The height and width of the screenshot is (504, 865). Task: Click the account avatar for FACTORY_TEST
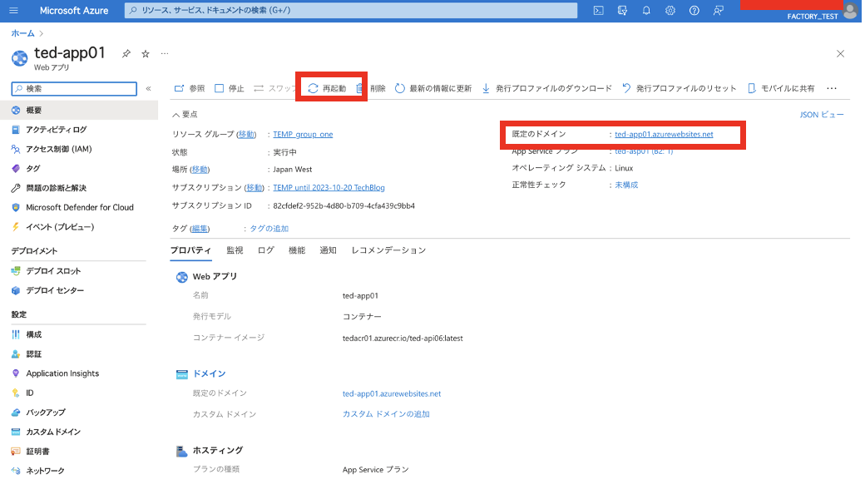click(850, 11)
